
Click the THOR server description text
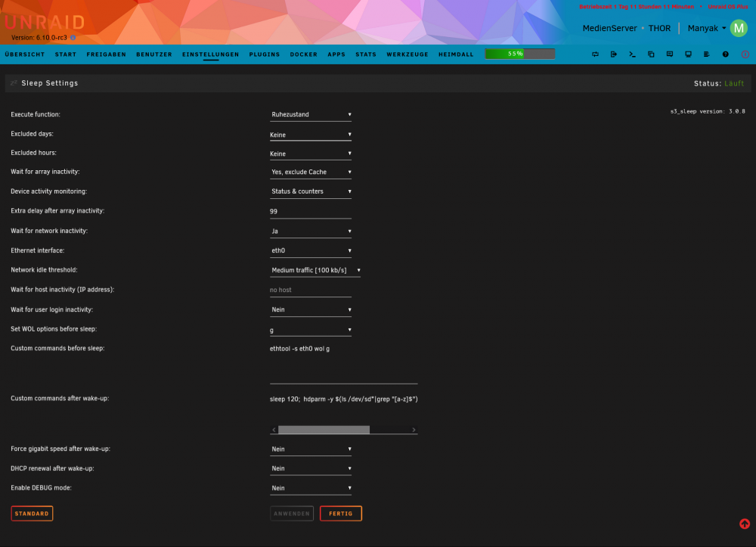click(659, 29)
